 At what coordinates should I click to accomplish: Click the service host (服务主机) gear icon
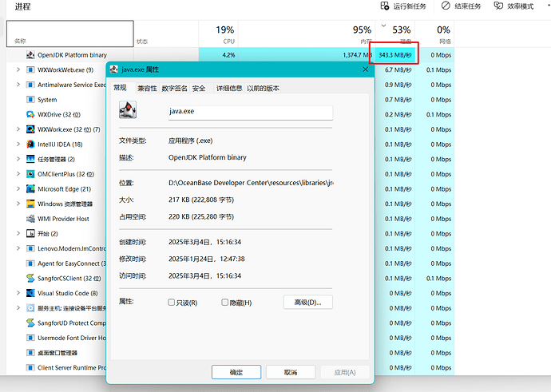(30, 308)
